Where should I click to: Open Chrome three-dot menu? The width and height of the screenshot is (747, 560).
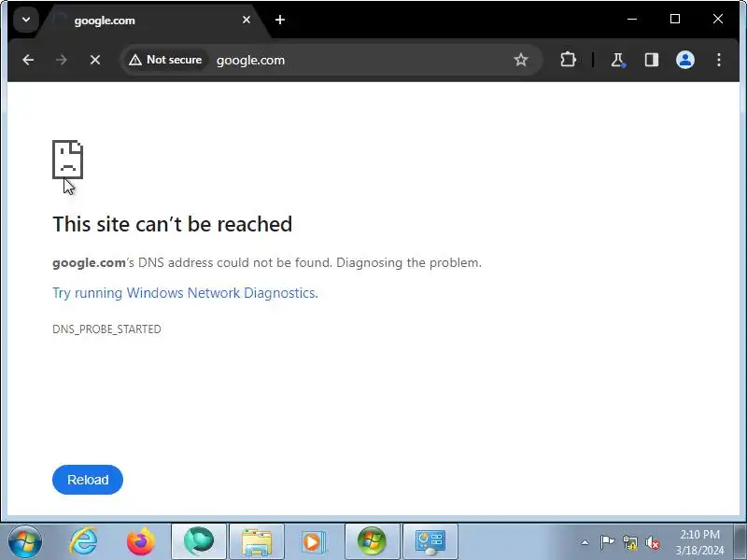tap(719, 60)
